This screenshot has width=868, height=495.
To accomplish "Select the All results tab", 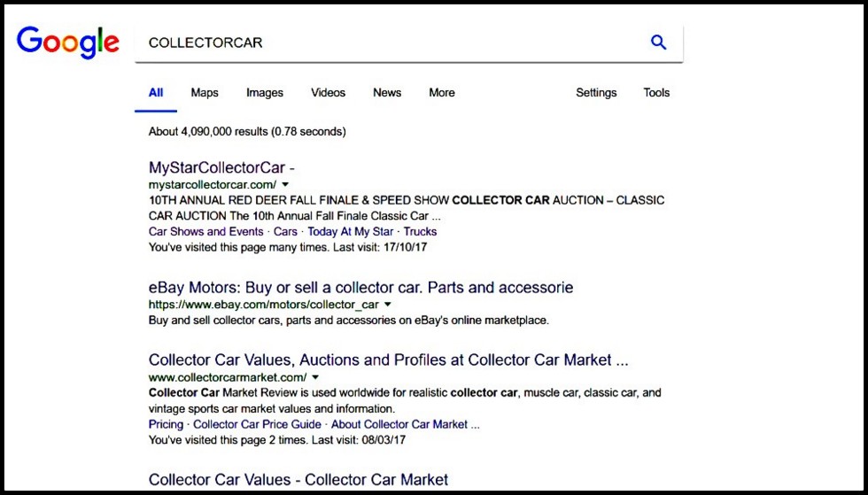I will pos(156,92).
